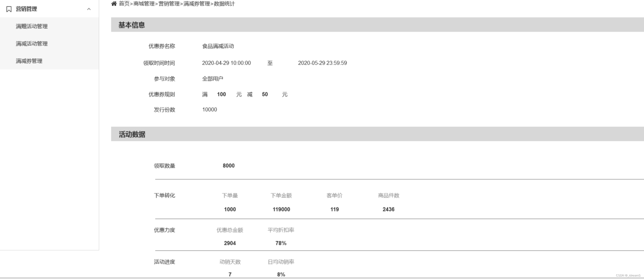The height and width of the screenshot is (279, 644).
Task: Click 下单量 value 1000
Action: [230, 209]
